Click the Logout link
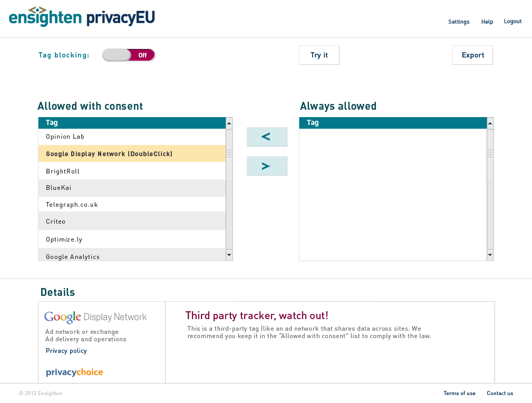 512,22
